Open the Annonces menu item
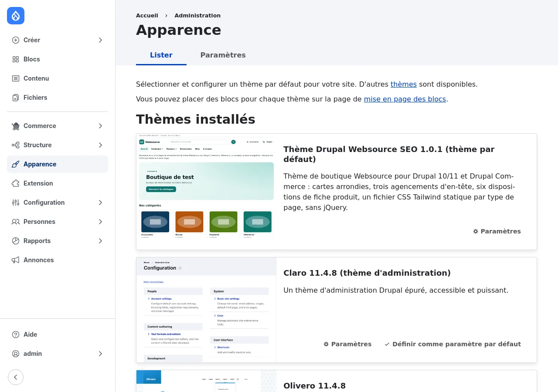This screenshot has width=558, height=392. coord(58,260)
